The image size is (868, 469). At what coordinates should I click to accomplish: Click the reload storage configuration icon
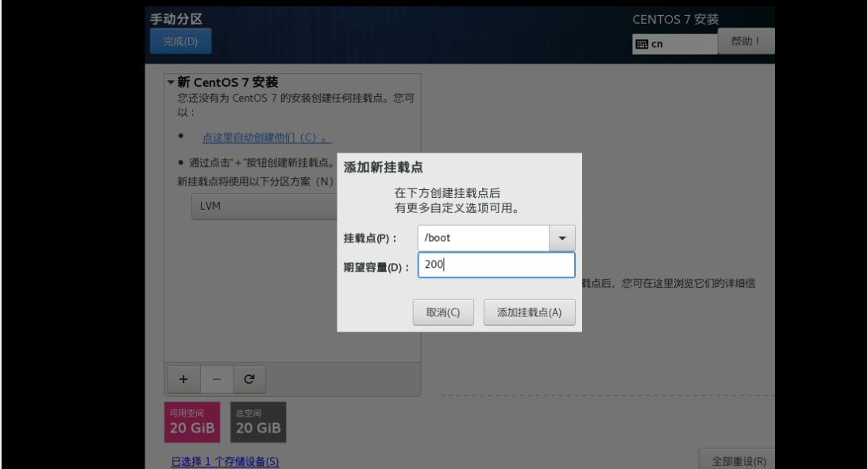tap(249, 379)
